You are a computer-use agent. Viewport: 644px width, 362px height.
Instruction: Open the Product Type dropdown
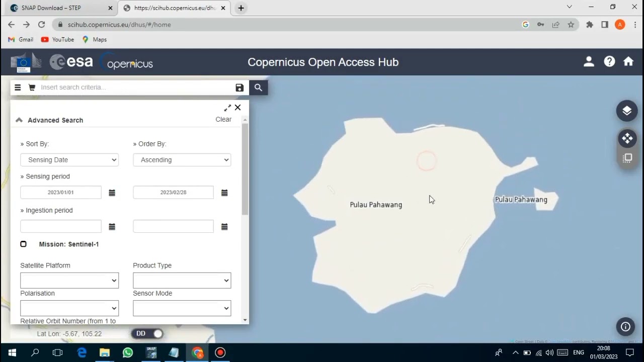click(x=182, y=281)
